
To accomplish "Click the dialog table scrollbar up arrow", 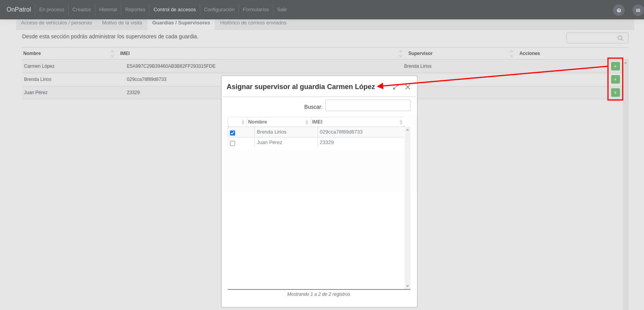I will (x=407, y=130).
